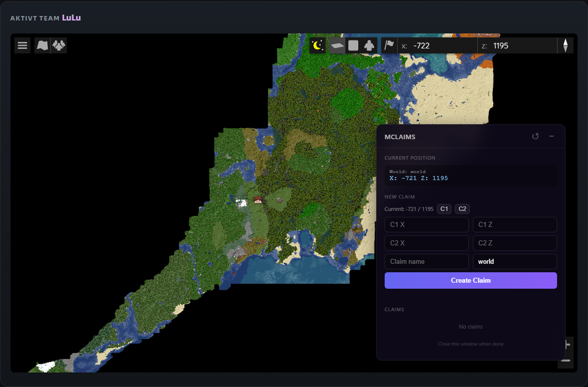Focus the C1 X input field
The width and height of the screenshot is (588, 387).
point(427,225)
